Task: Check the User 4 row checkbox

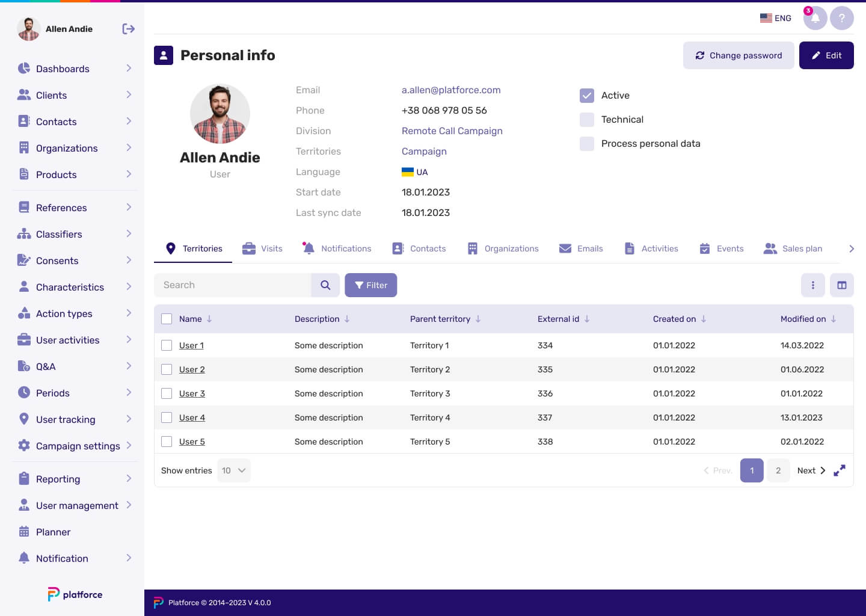Action: [167, 417]
